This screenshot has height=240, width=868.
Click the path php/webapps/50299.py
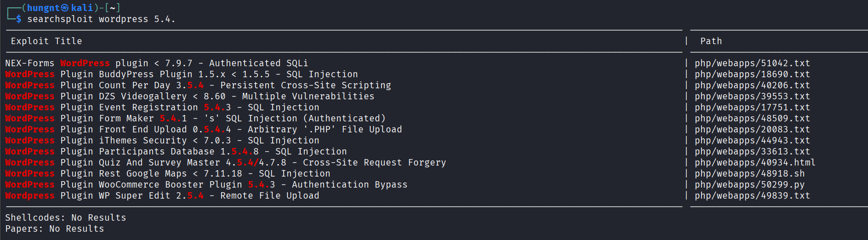point(749,184)
